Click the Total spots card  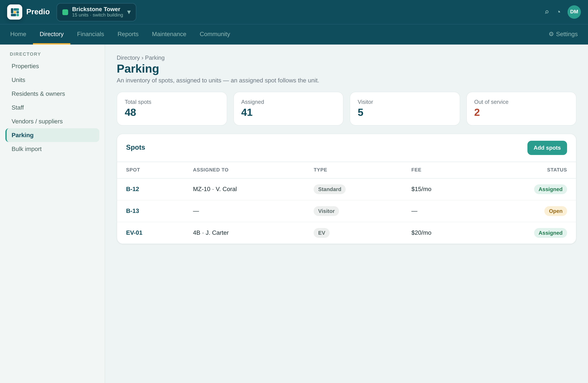click(172, 109)
